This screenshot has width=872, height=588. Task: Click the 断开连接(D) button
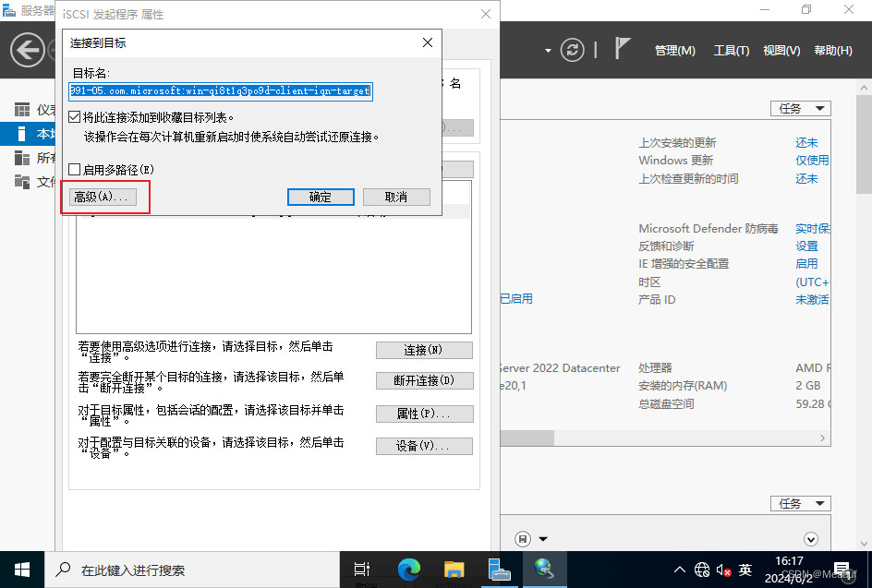(x=424, y=380)
